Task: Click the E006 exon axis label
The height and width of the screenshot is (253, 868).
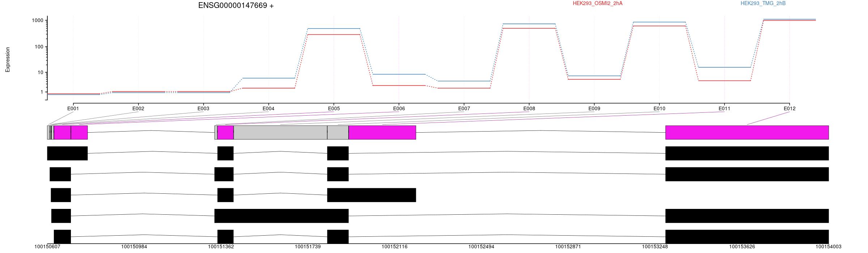Action: pyautogui.click(x=399, y=108)
